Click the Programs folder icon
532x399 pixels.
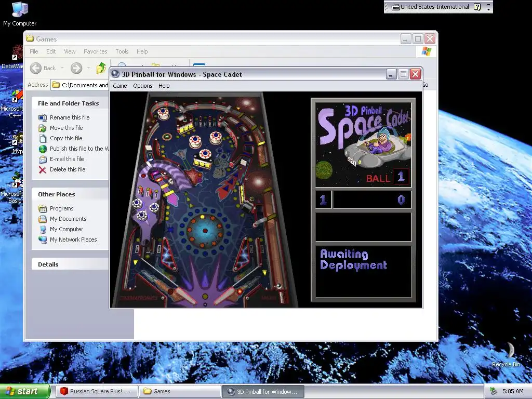[43, 208]
